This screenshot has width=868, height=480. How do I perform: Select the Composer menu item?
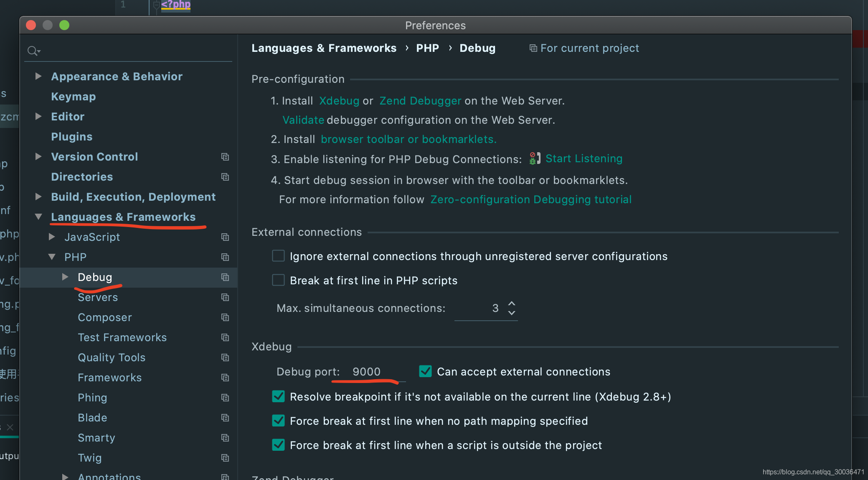click(104, 317)
